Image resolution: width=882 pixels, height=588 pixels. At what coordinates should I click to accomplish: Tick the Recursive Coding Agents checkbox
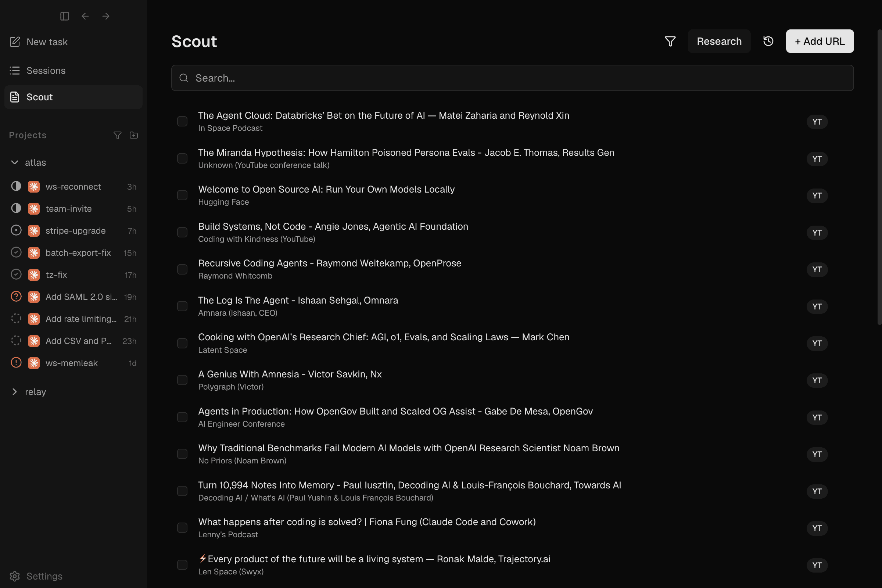pyautogui.click(x=182, y=269)
